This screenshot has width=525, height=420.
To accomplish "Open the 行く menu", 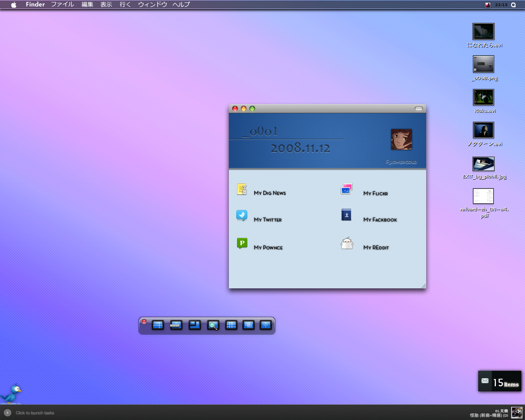I will pos(125,5).
